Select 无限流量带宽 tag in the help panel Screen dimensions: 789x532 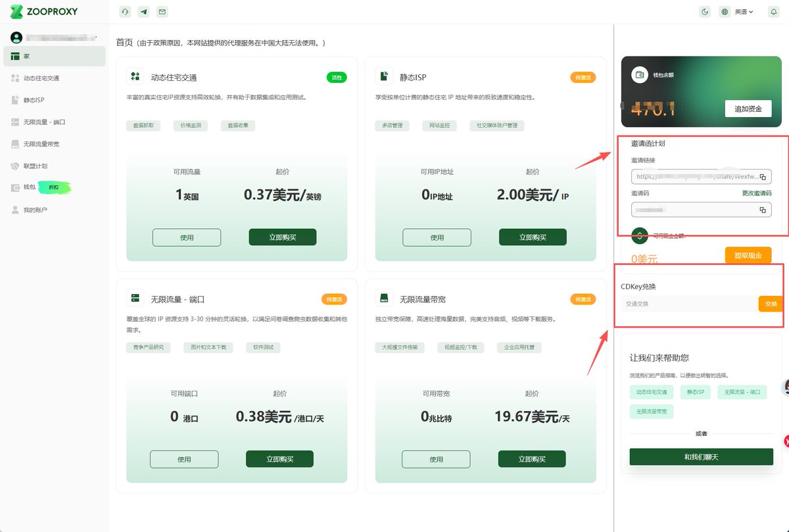(x=652, y=412)
